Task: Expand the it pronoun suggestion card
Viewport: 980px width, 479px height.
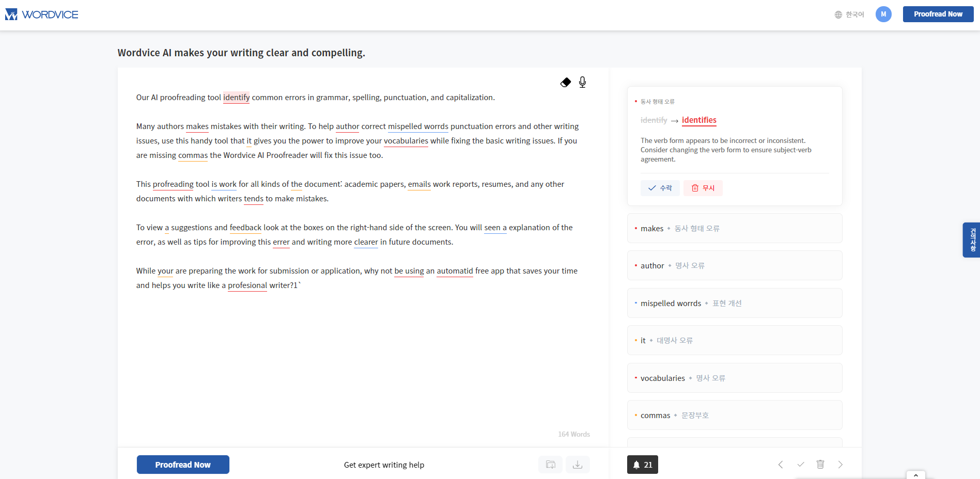Action: point(735,340)
